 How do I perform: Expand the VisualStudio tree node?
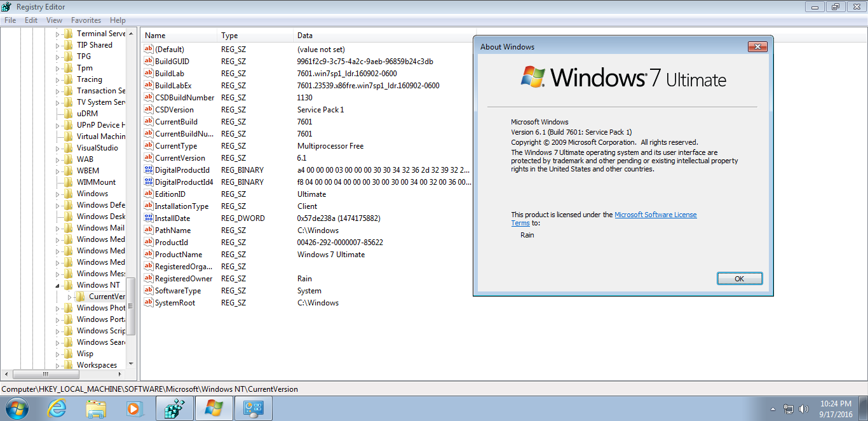tap(57, 148)
